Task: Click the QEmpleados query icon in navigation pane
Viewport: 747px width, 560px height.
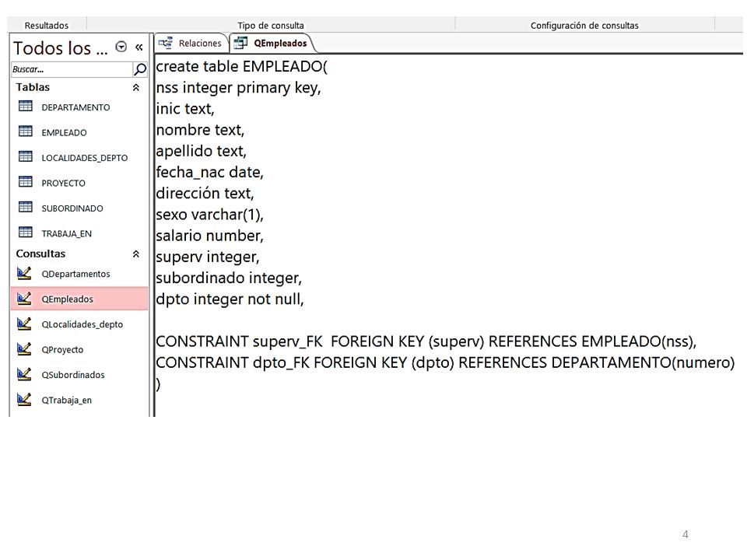Action: [x=24, y=299]
